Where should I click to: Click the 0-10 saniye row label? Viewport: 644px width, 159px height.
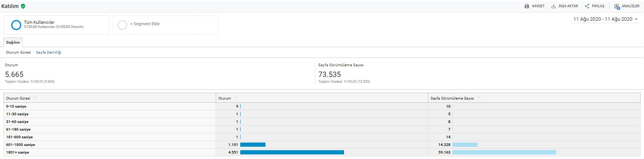click(x=16, y=107)
